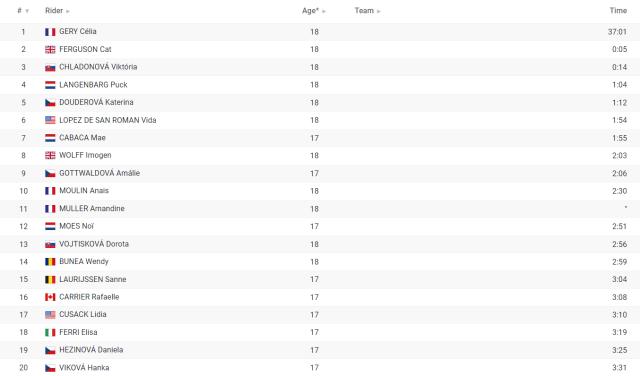Click the Time column header
Image resolution: width=640 pixels, height=376 pixels.
click(618, 11)
